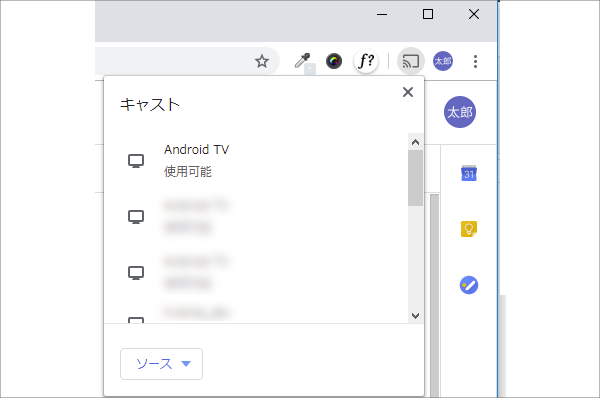This screenshot has width=600, height=398.
Task: Select the second blurred cast device
Action: (x=256, y=217)
